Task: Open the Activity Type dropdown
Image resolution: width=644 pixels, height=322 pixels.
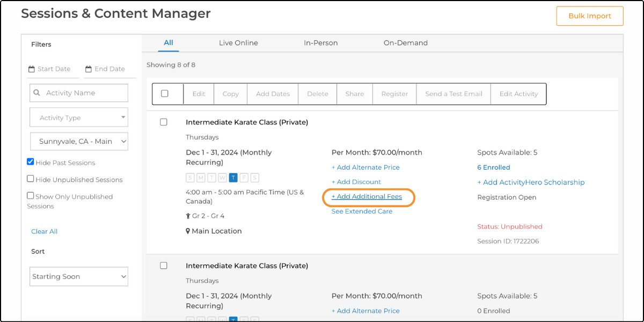Action: click(x=79, y=118)
